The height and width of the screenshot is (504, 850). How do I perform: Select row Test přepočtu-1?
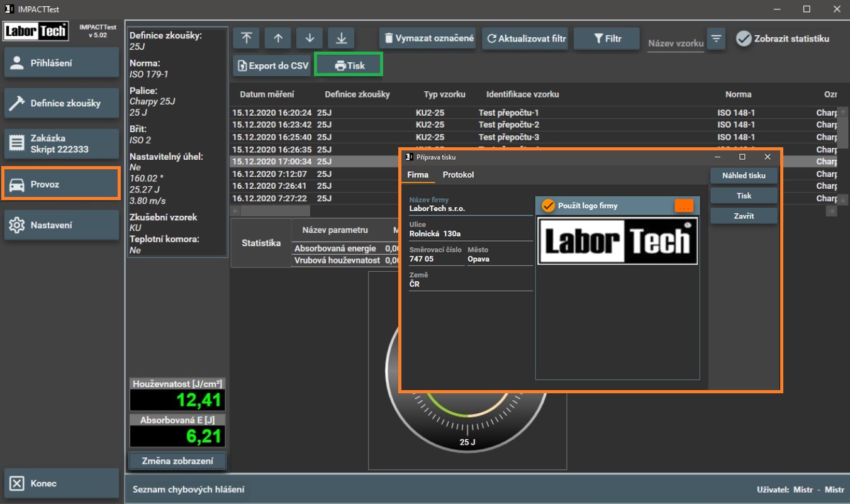pyautogui.click(x=534, y=113)
